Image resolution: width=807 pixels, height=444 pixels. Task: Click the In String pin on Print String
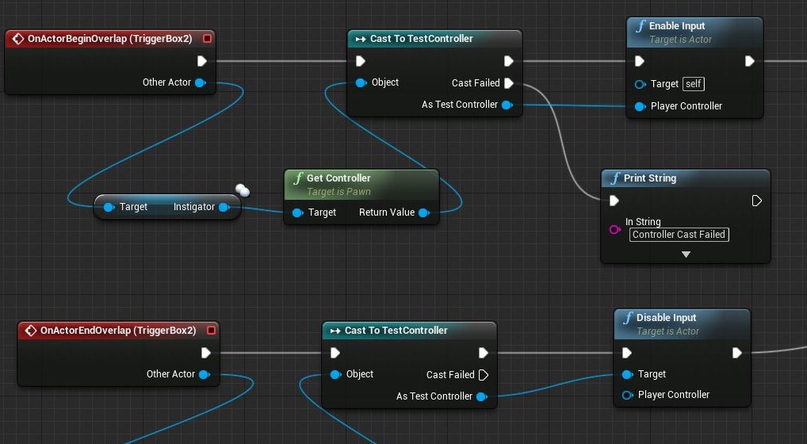click(615, 229)
